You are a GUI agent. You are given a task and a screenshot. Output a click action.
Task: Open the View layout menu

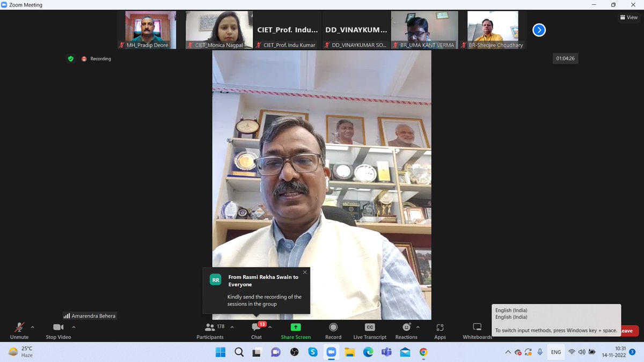click(x=629, y=17)
